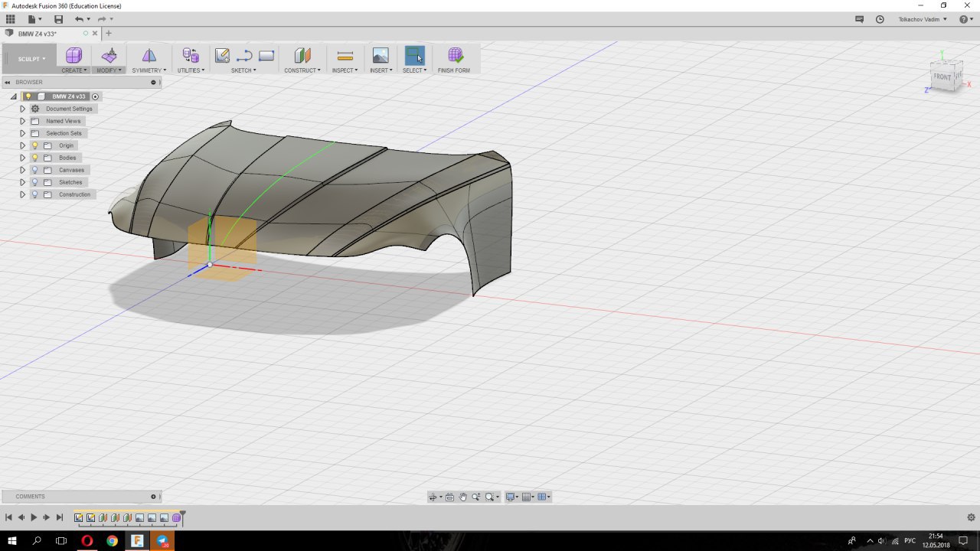Open Viewports layout icon
980x551 pixels.
coord(542,497)
